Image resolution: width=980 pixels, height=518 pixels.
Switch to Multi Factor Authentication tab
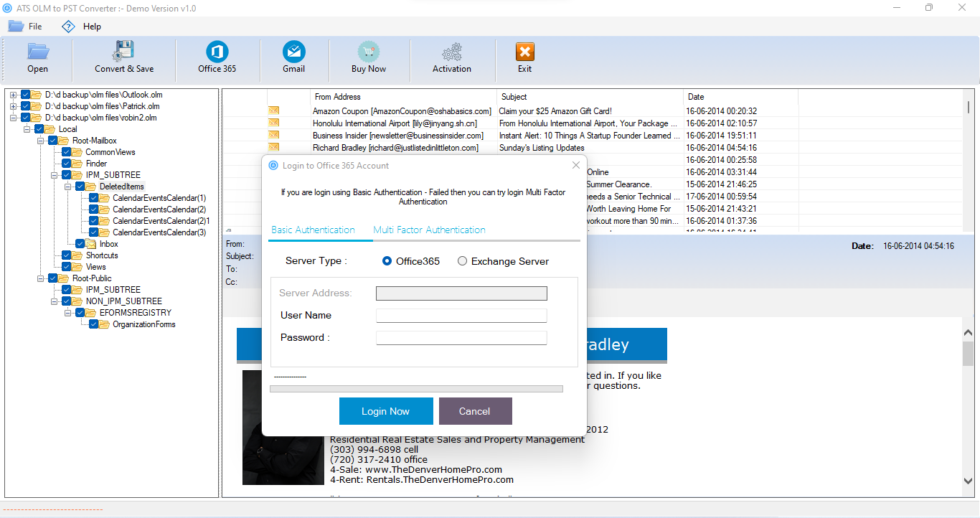pos(429,230)
